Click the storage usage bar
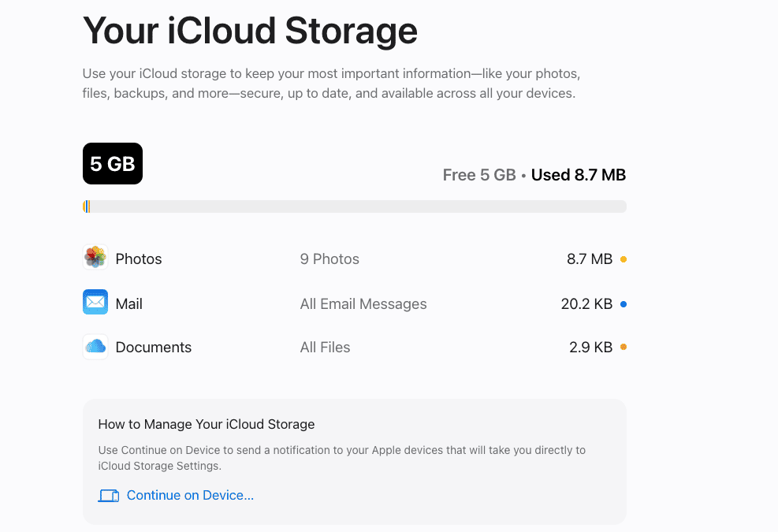Screen dimensions: 778x532 tap(354, 206)
